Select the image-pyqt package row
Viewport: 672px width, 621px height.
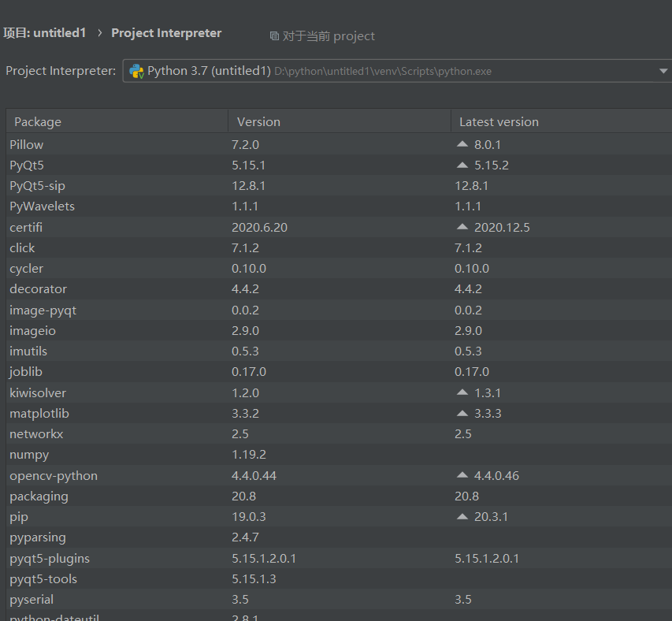[340, 310]
